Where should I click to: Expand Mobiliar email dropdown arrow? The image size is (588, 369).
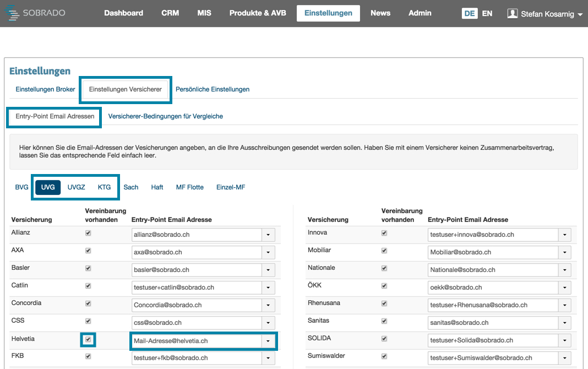coord(564,252)
